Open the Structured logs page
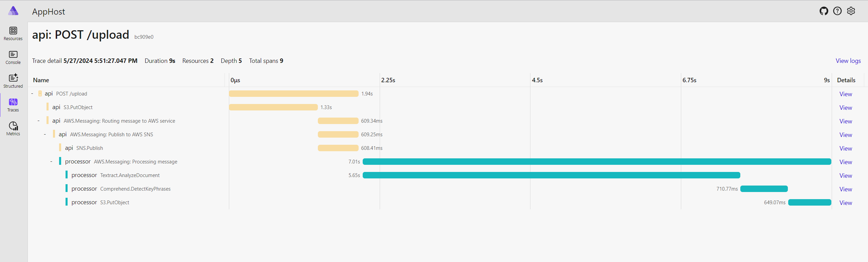This screenshot has height=262, width=868. point(13,81)
